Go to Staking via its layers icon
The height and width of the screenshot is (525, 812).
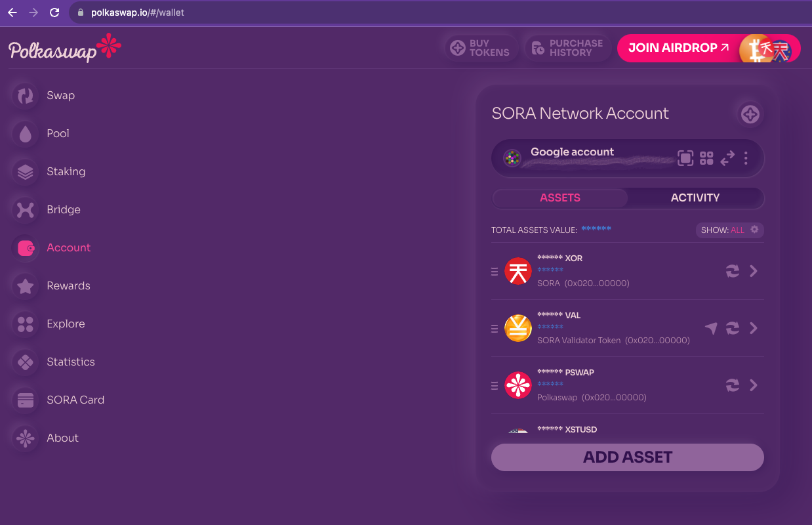coord(26,172)
